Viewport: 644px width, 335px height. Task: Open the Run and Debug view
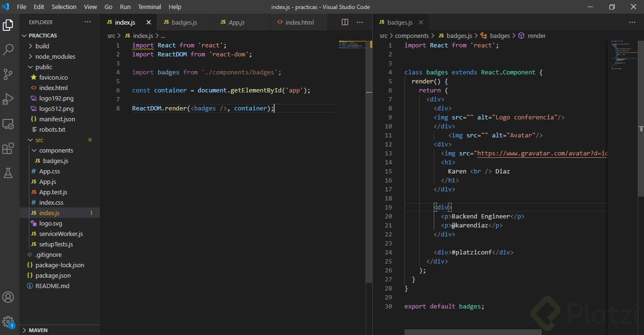(8, 99)
